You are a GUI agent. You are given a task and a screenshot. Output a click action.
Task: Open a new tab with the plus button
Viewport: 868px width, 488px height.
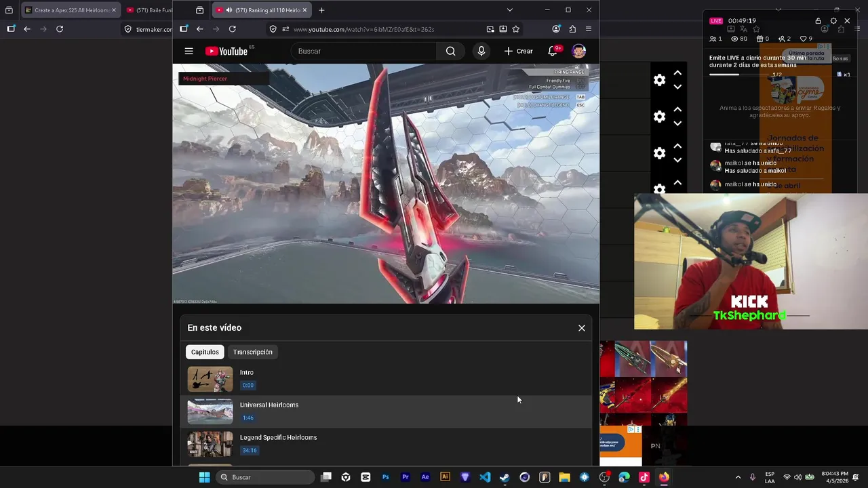[x=321, y=10]
